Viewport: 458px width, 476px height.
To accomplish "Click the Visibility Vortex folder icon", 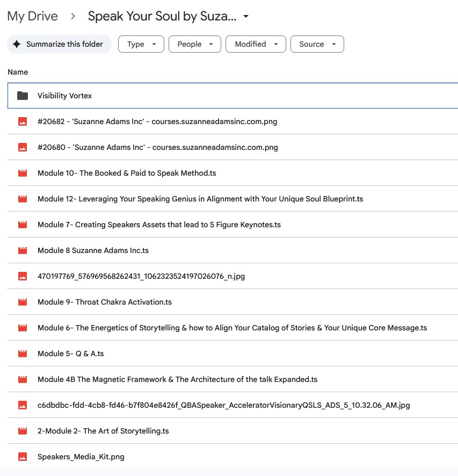I will [23, 96].
